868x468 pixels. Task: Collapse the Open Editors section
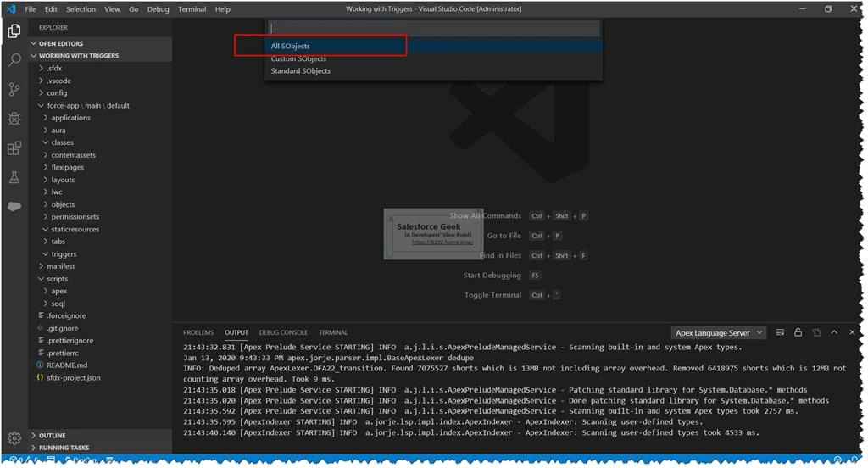click(x=100, y=43)
